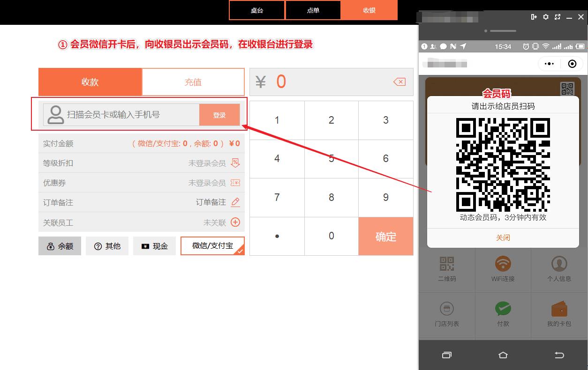Open the 充值 tab
This screenshot has height=370, width=588.
pyautogui.click(x=193, y=82)
